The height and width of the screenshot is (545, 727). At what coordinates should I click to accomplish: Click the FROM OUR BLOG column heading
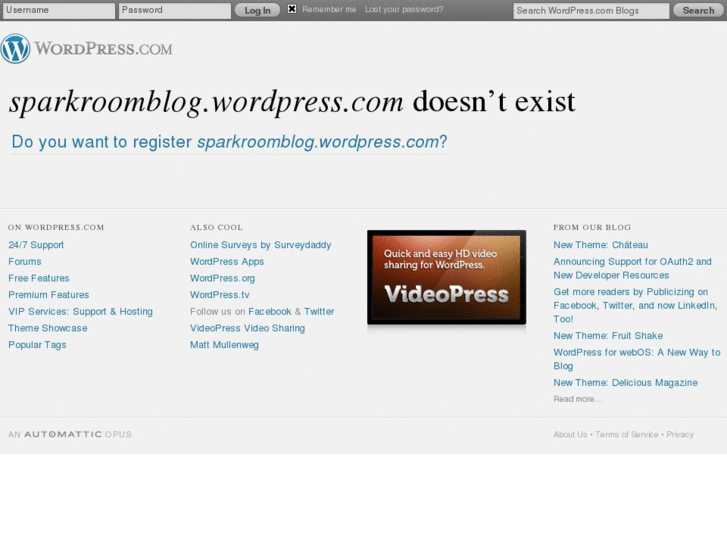pyautogui.click(x=592, y=227)
